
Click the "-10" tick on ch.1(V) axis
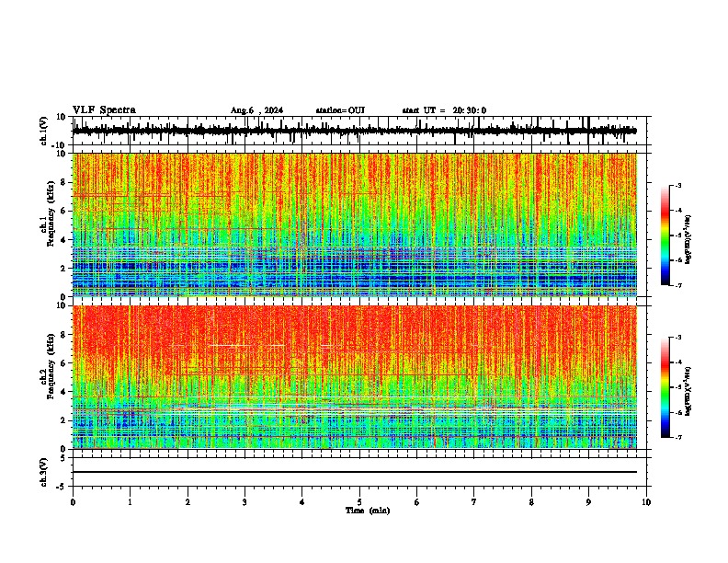coord(60,145)
